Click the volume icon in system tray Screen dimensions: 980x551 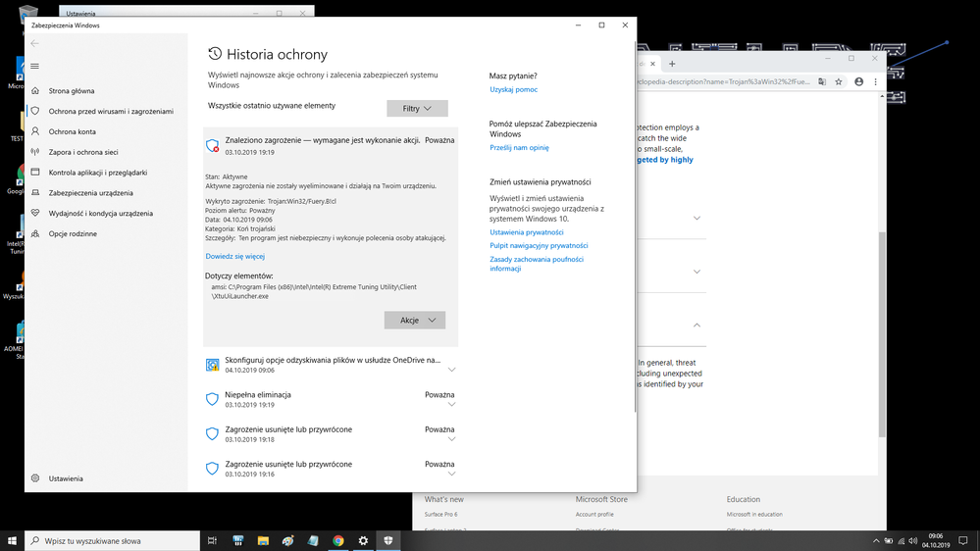pos(913,541)
